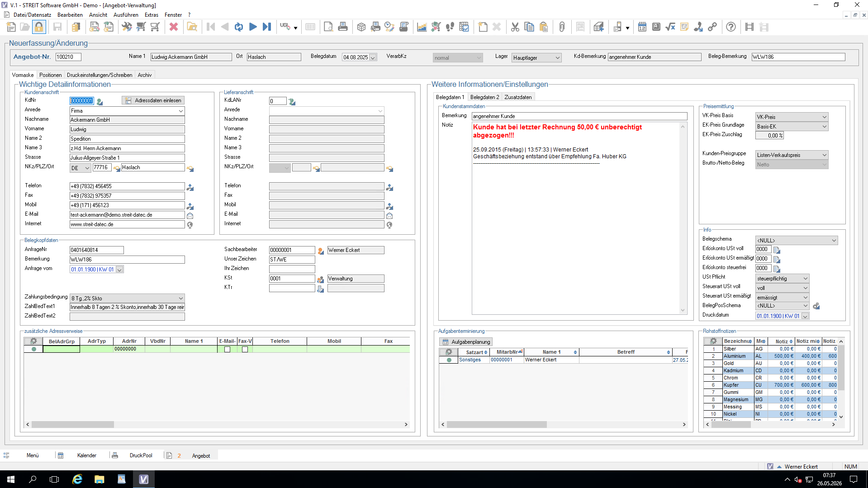Screen dimensions: 868x488
Task: Click the red X delete icon
Action: (174, 27)
